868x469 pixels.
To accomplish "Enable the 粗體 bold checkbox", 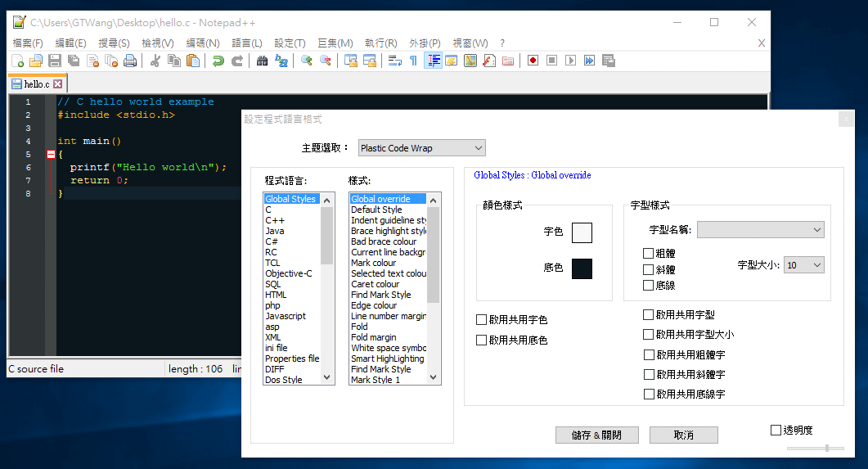I will coord(648,254).
